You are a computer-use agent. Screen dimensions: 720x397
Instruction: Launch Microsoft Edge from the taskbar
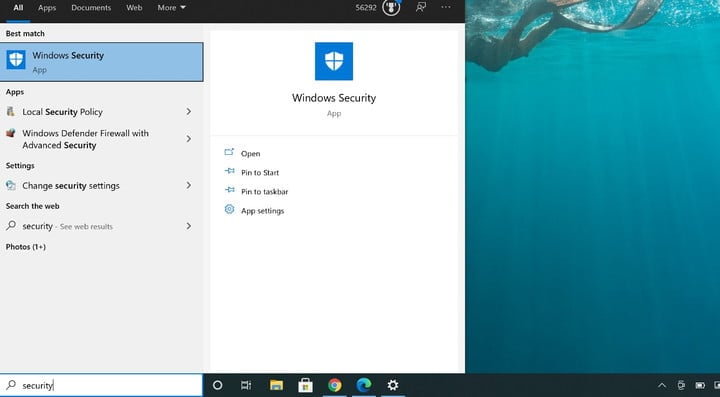point(364,385)
